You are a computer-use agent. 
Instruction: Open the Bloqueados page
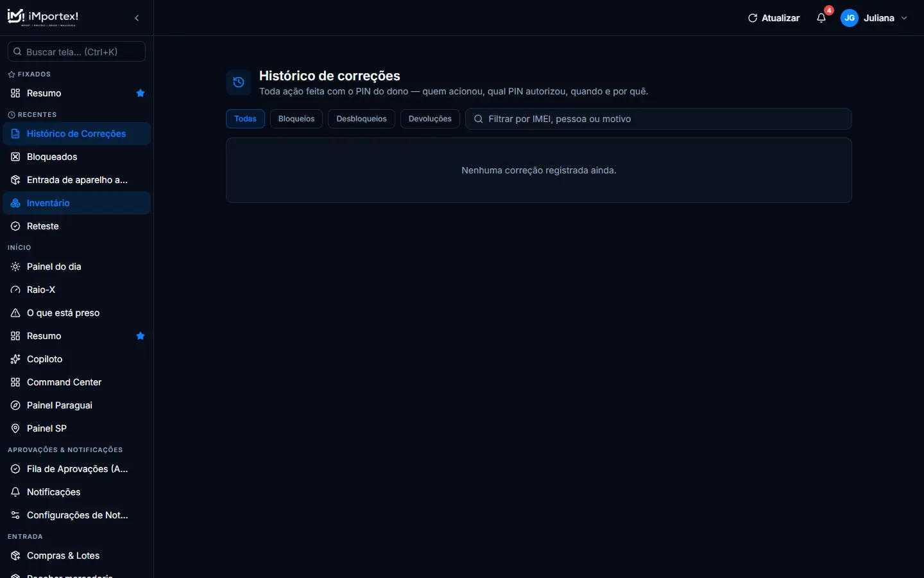tap(76, 157)
